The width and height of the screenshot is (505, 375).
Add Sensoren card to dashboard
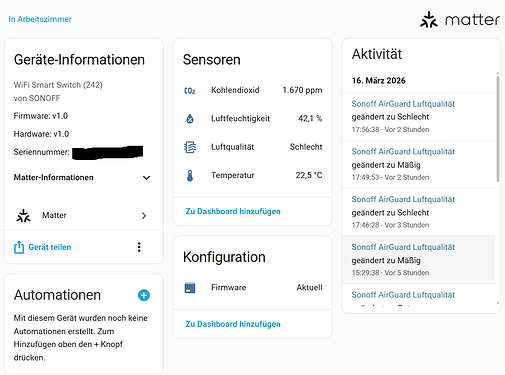(x=233, y=211)
